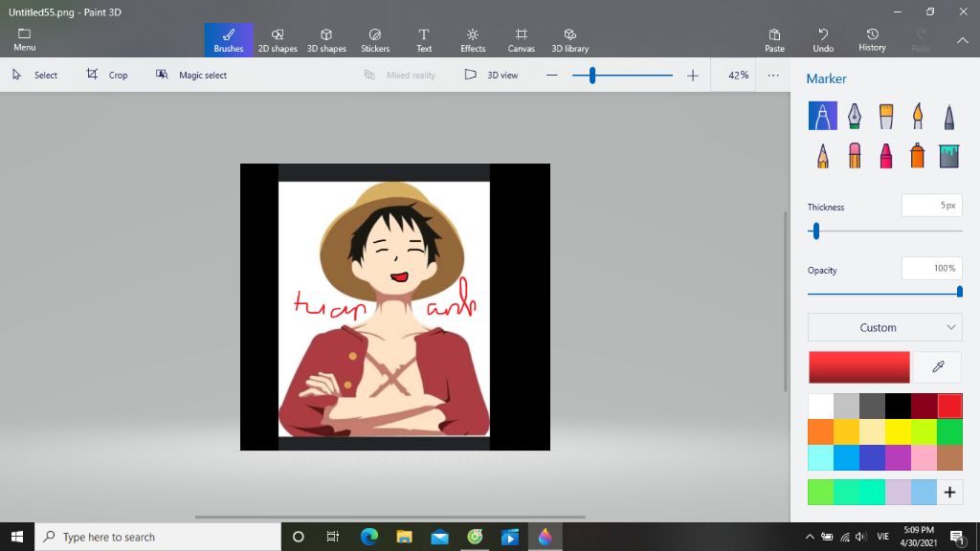Select the Marker brush
This screenshot has height=551, width=980.
click(822, 116)
